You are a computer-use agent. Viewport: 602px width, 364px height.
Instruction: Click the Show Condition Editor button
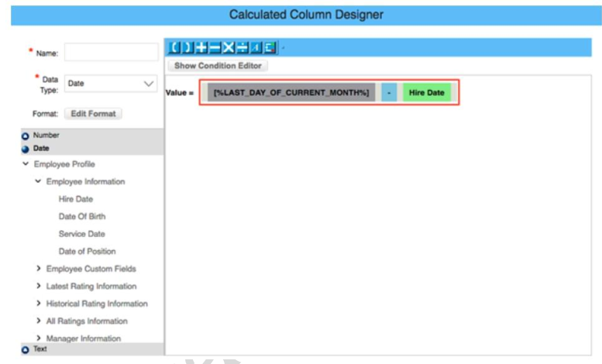tap(218, 66)
